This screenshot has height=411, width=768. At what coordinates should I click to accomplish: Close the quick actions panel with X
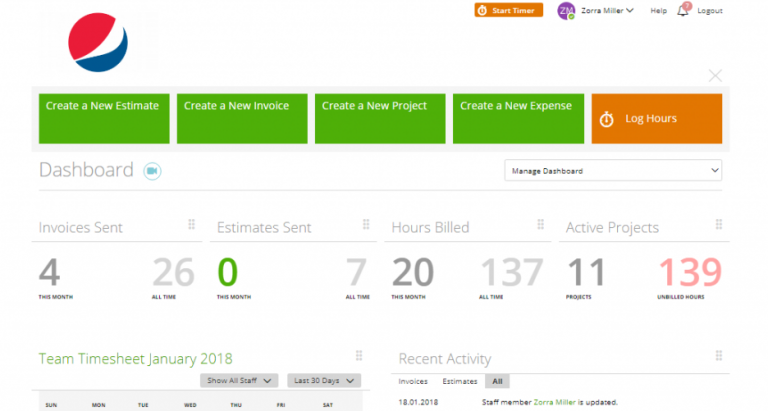(x=715, y=75)
